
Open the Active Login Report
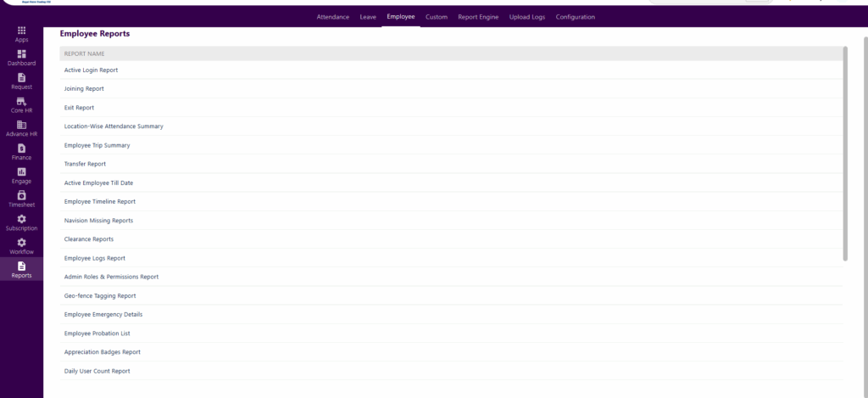[91, 70]
